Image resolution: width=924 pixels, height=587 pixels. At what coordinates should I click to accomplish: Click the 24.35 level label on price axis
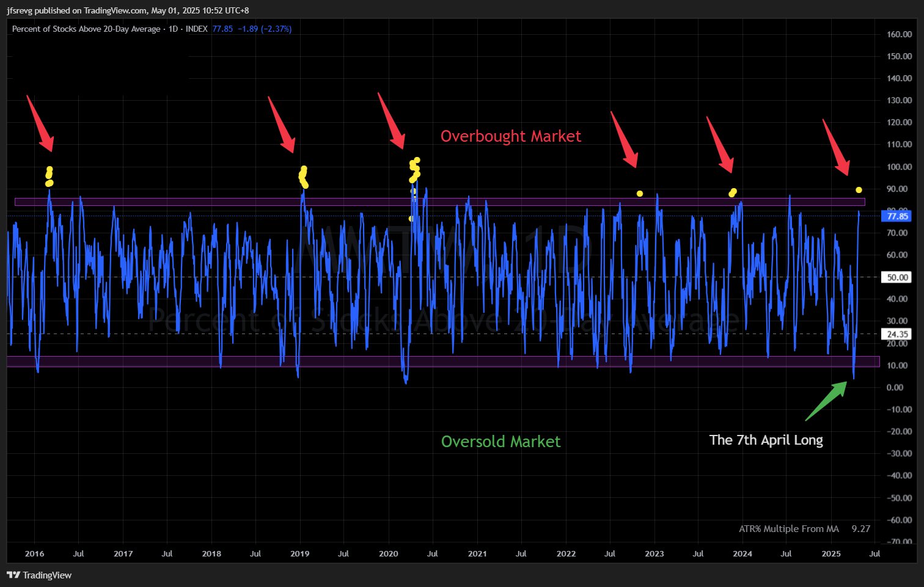click(897, 334)
